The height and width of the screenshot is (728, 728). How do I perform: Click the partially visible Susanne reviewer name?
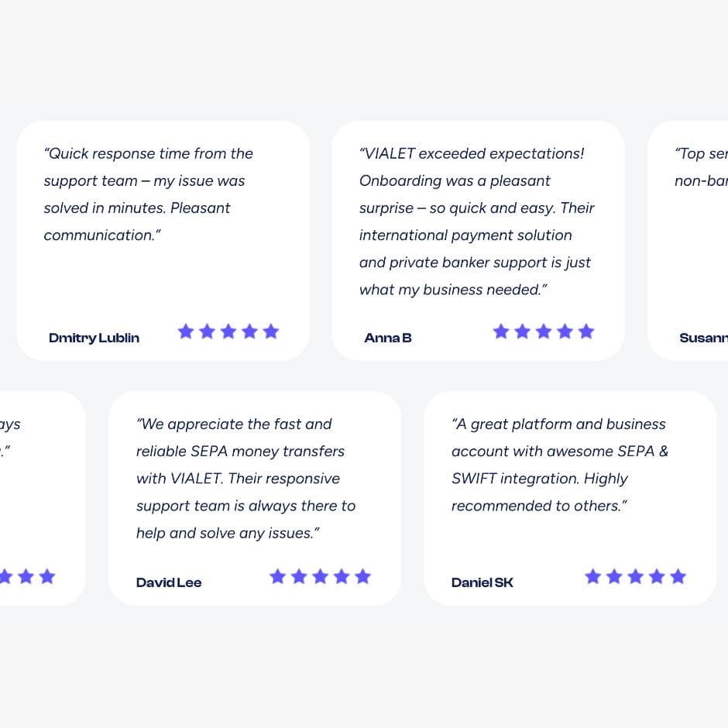pos(703,338)
